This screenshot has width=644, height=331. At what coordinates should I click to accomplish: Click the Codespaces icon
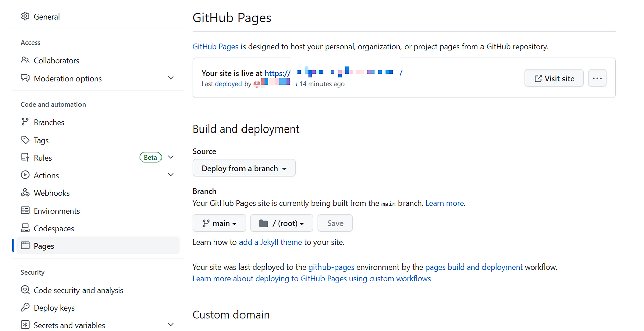[25, 228]
